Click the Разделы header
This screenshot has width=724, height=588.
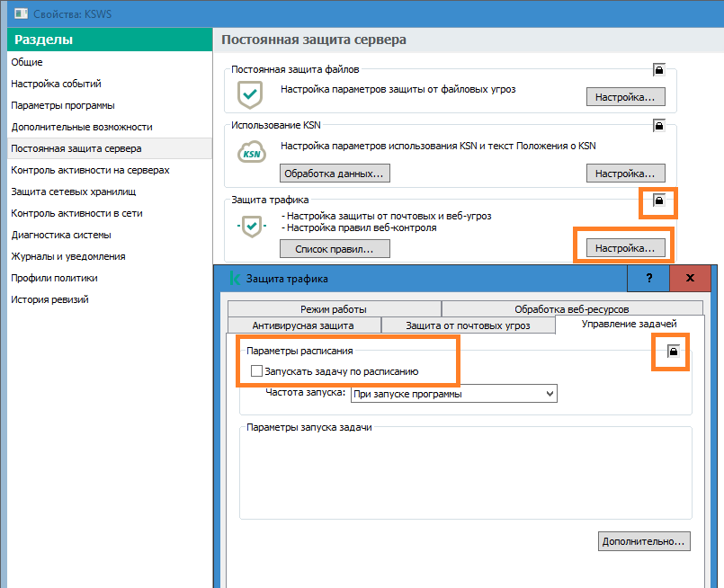pos(110,40)
